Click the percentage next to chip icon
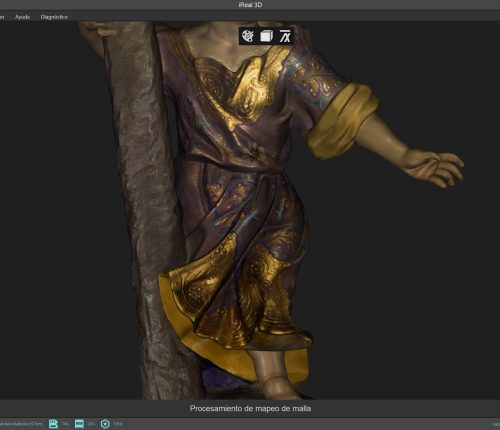Image resolution: width=500 pixels, height=430 pixels. click(x=91, y=424)
